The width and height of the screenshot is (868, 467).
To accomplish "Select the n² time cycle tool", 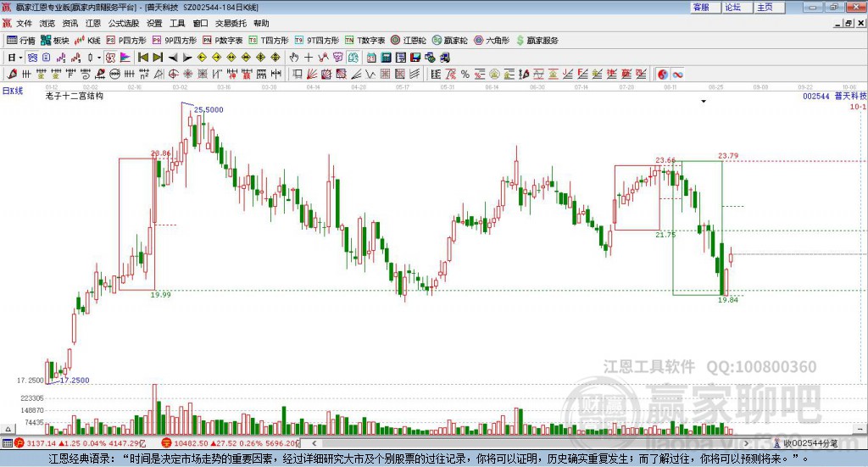I will tap(144, 74).
